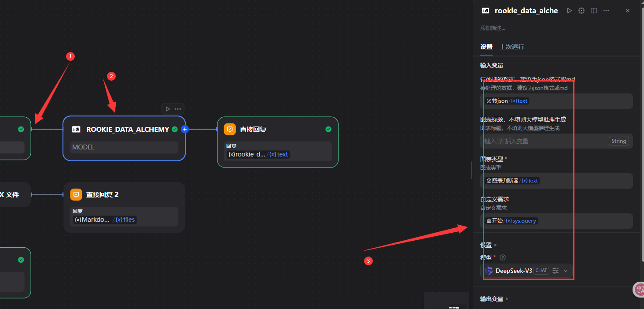Run the rookie_data_alchemy node from panel header
This screenshot has width=644, height=309.
(x=569, y=11)
